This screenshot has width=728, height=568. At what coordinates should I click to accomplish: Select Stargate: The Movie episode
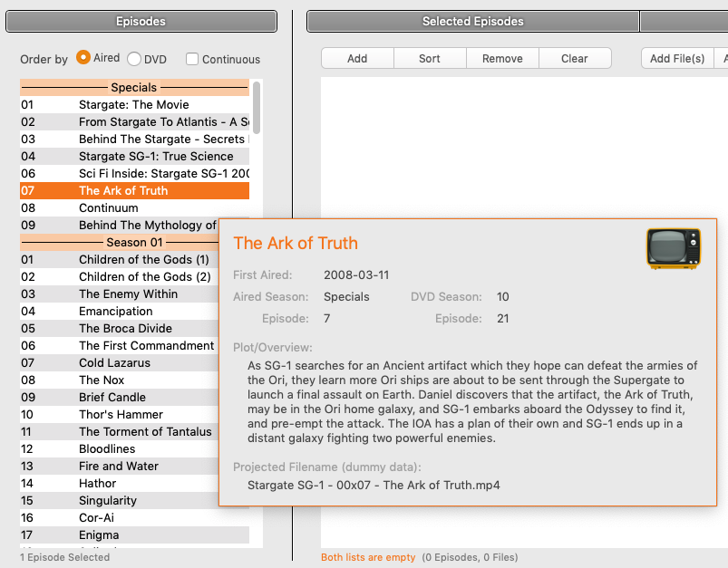click(133, 105)
